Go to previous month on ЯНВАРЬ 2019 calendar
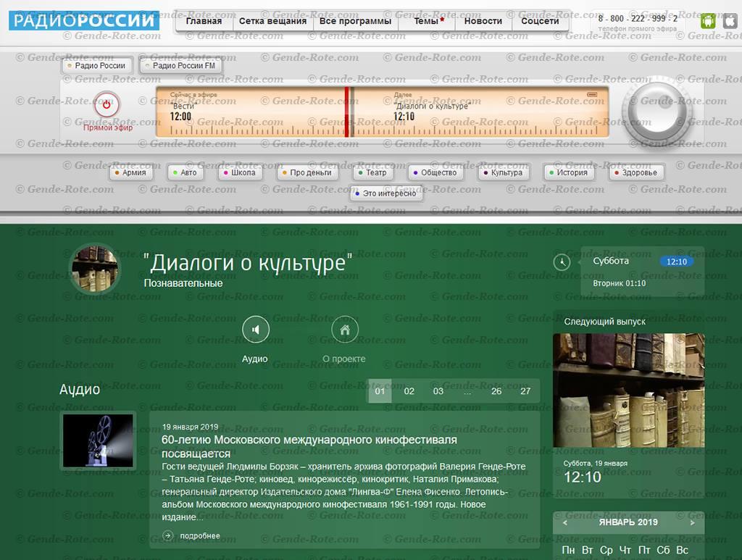 click(x=564, y=522)
